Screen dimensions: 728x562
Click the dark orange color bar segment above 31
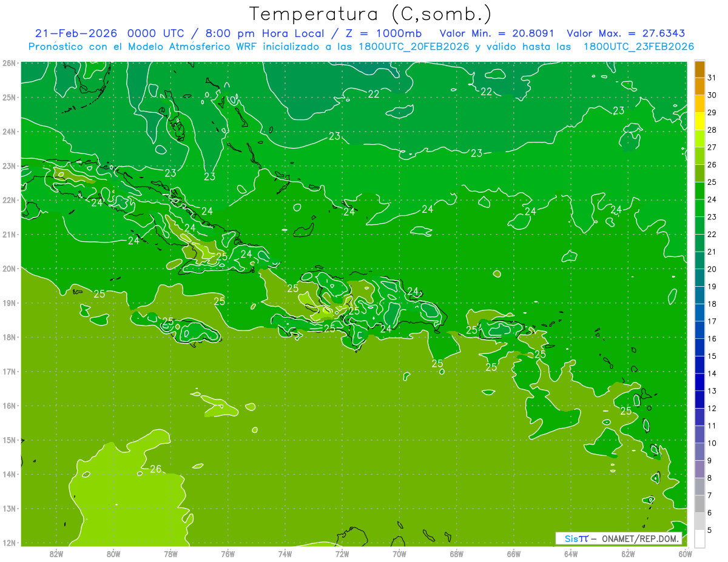699,69
